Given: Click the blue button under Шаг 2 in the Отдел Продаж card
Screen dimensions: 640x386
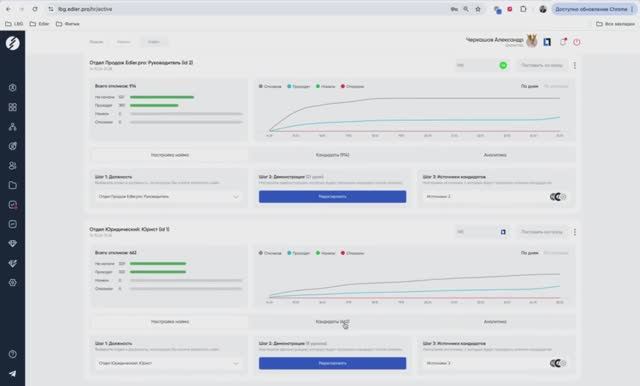Looking at the screenshot, I should click(332, 197).
